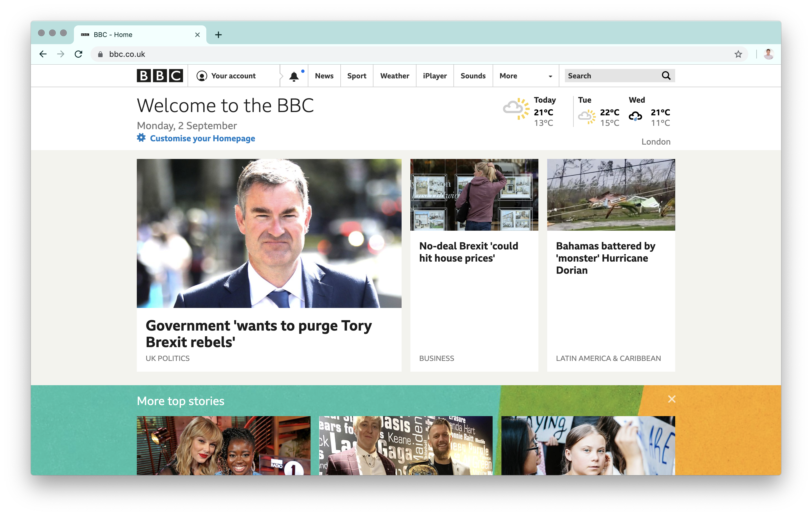The image size is (812, 516).
Task: Close the BBC - Home tab
Action: click(x=197, y=35)
